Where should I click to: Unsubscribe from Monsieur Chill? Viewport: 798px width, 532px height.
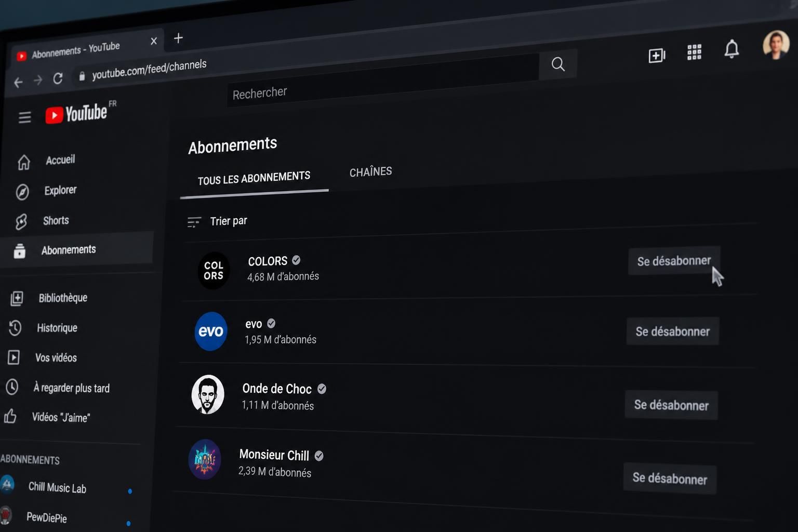670,478
